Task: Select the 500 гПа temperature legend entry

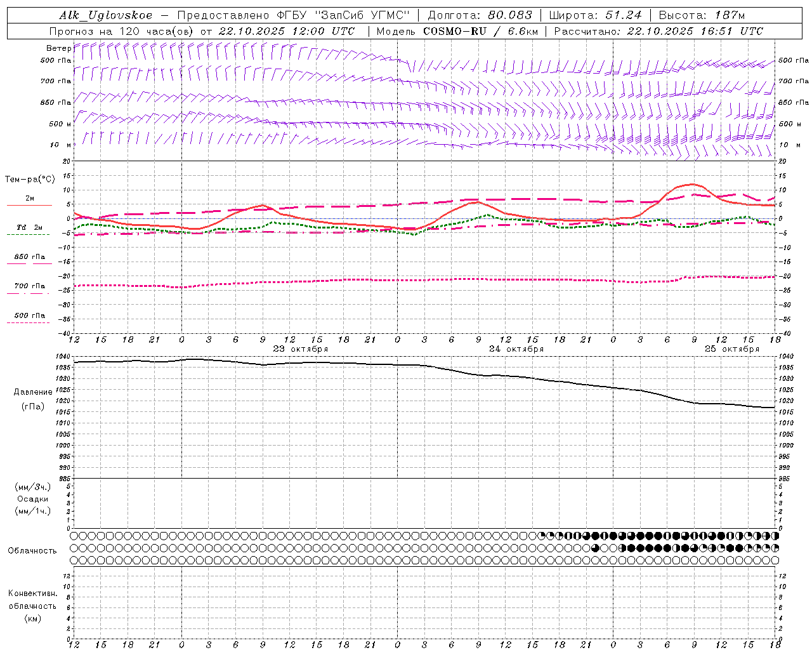Action: [x=29, y=315]
